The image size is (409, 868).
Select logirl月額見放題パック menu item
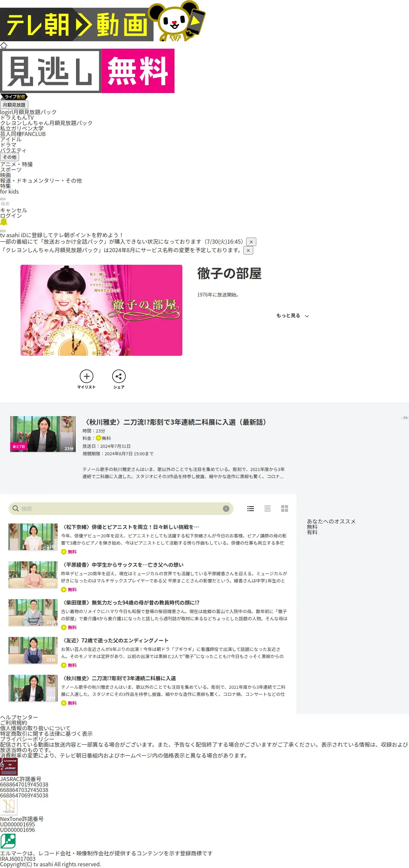[x=28, y=112]
